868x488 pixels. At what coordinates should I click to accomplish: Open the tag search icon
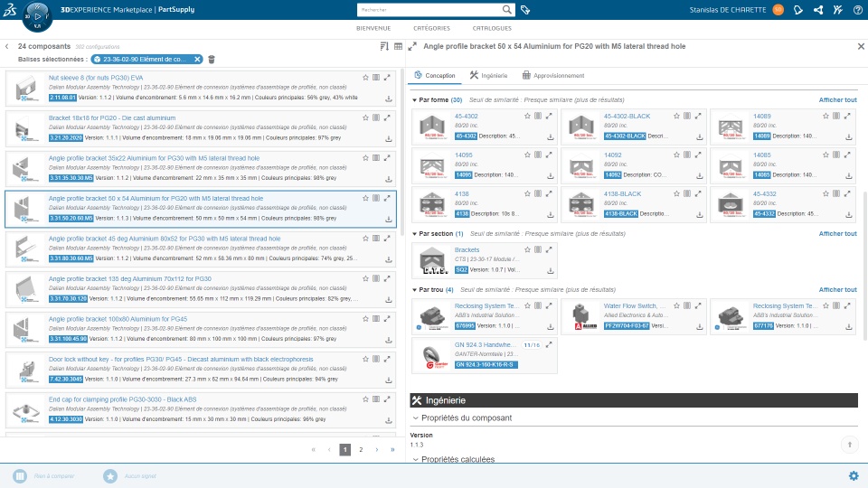(525, 9)
